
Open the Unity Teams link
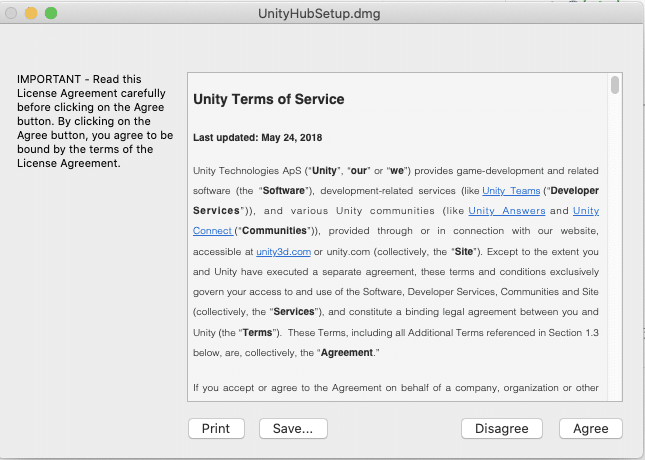(511, 191)
